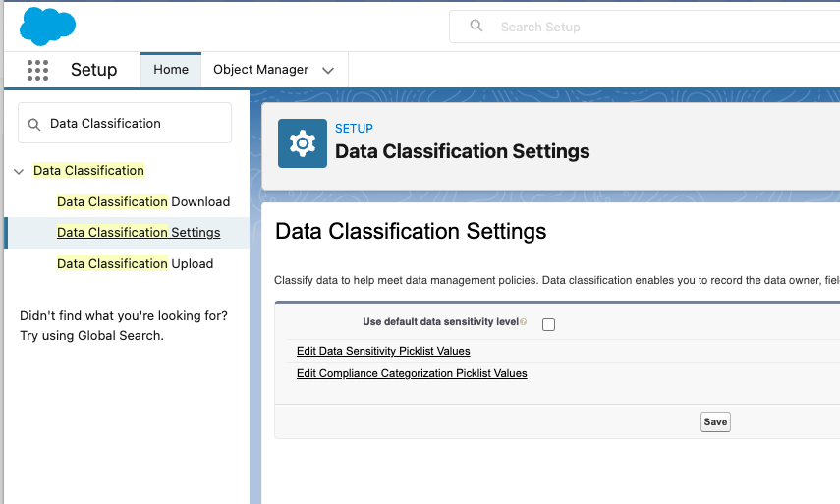Open Data Classification Upload page

(x=135, y=263)
